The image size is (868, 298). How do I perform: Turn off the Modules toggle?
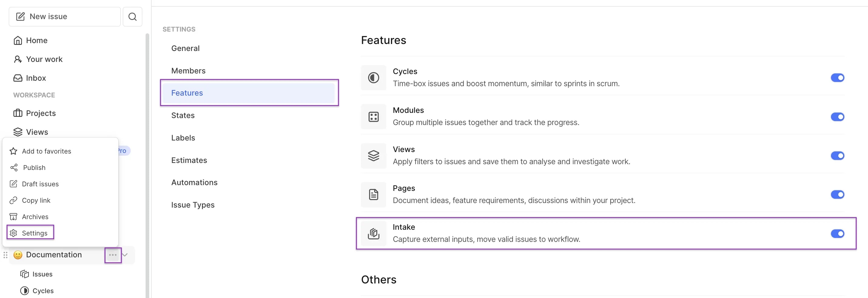click(838, 117)
